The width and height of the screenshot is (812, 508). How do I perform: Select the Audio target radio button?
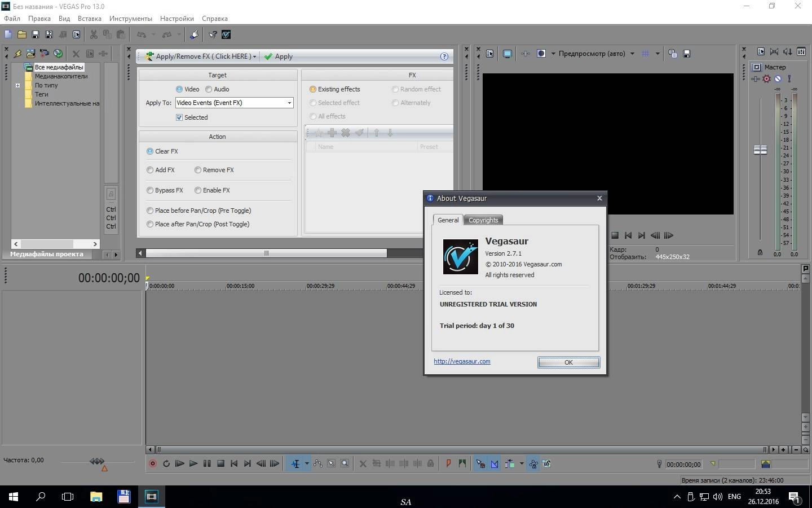click(x=217, y=89)
